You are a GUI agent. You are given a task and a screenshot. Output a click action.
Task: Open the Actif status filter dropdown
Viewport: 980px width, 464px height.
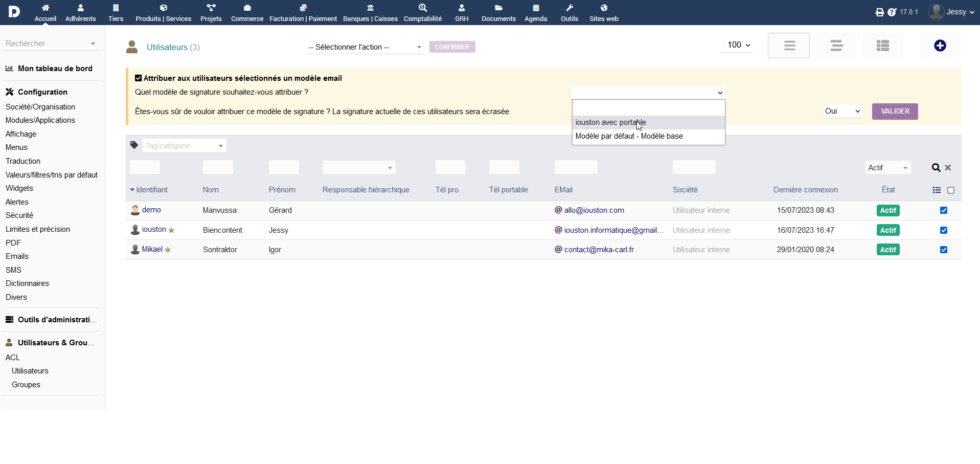(x=888, y=167)
